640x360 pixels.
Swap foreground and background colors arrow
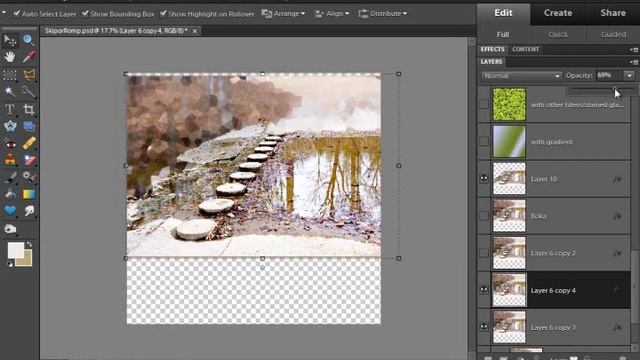(29, 244)
